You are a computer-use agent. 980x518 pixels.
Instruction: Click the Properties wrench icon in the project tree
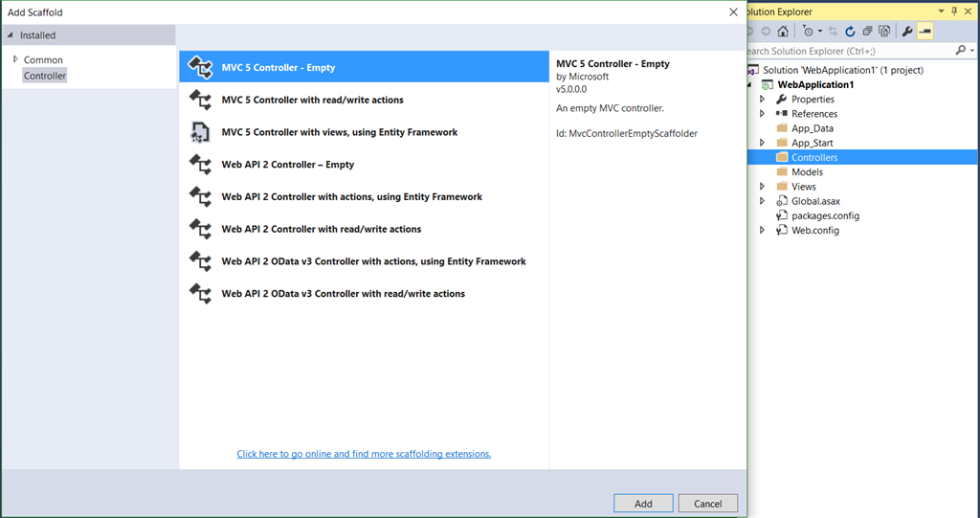pyautogui.click(x=782, y=99)
